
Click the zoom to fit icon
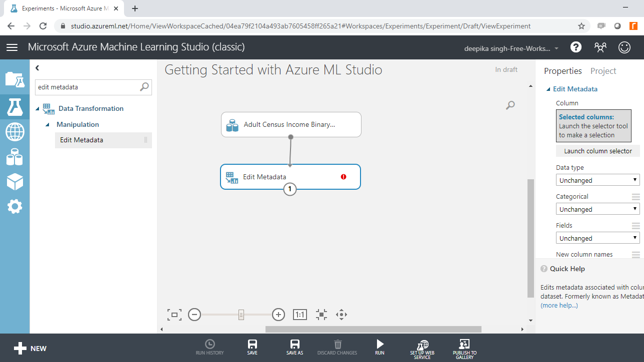point(174,315)
